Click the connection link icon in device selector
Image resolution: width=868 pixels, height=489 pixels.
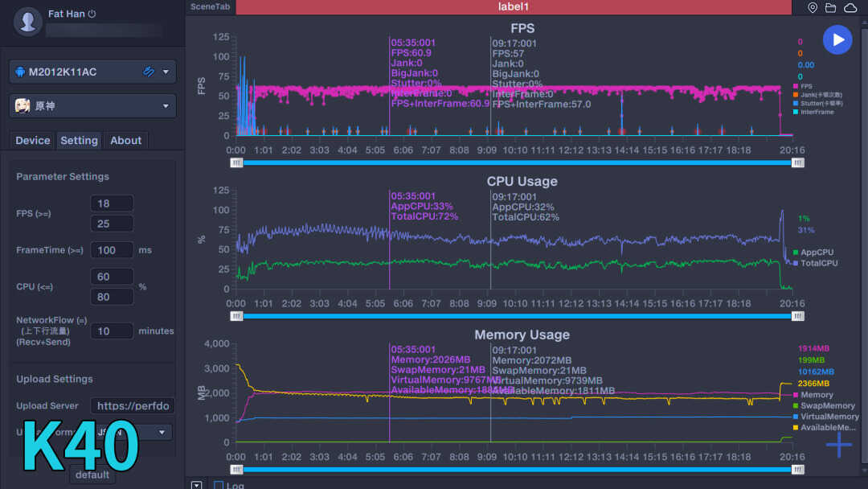click(149, 72)
